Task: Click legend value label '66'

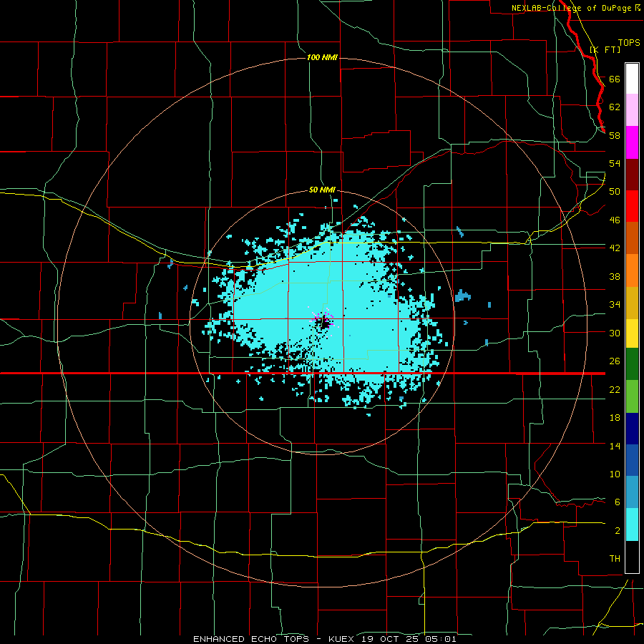Action: pos(615,79)
